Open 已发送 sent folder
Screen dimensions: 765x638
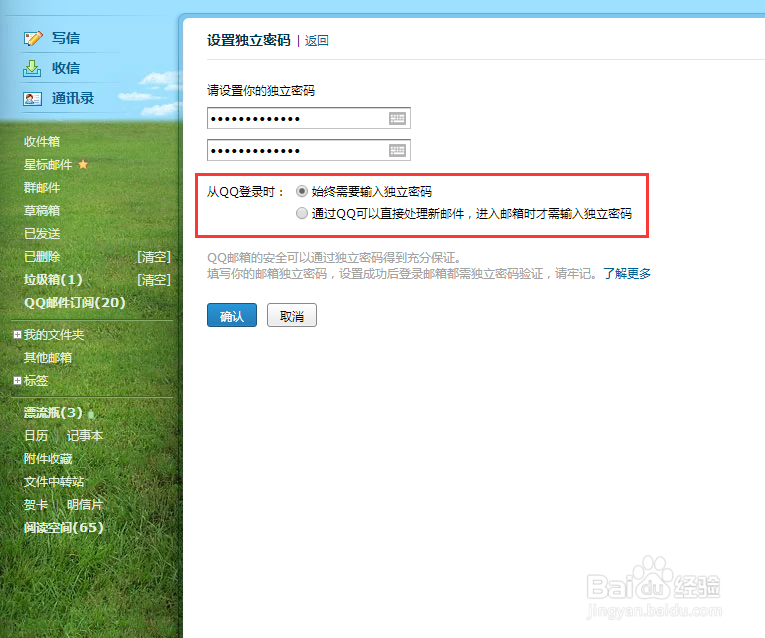42,234
